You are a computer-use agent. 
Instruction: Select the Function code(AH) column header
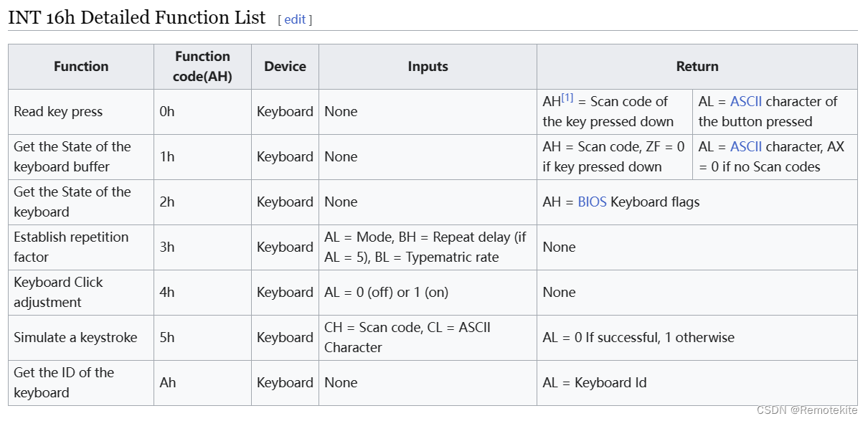[x=202, y=67]
